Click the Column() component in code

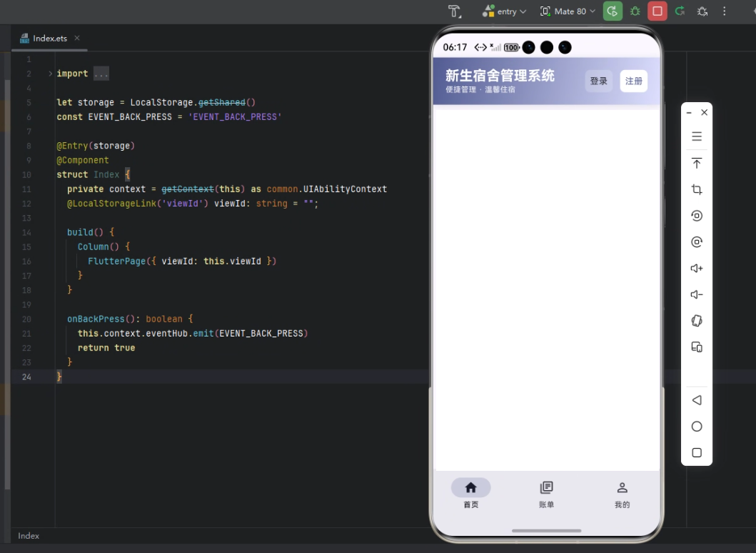pyautogui.click(x=99, y=247)
